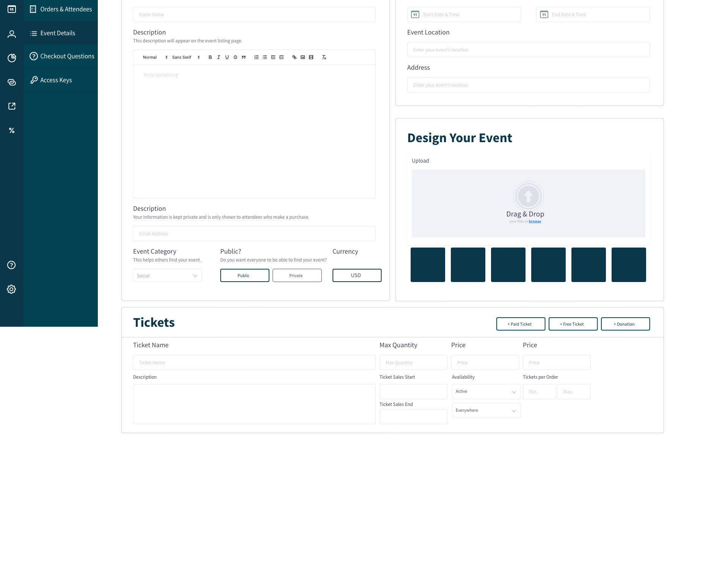Click the chain link icon in the left rail
The image size is (728, 569).
point(12,82)
